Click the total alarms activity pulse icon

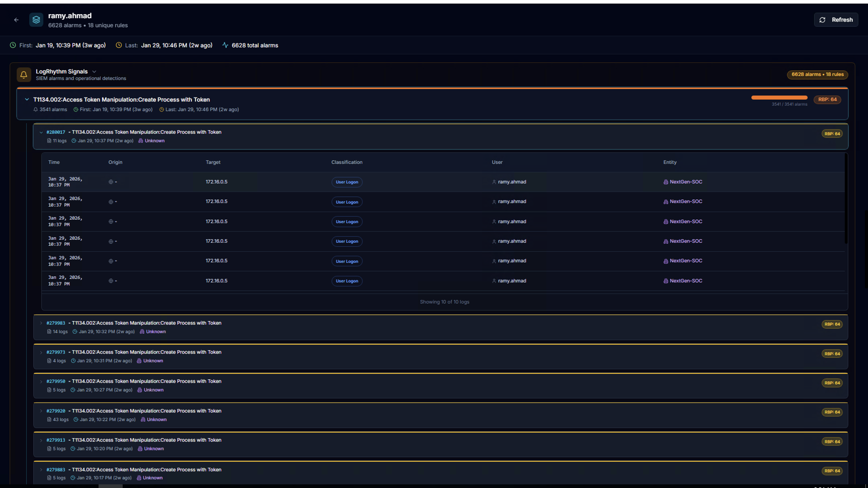click(225, 45)
